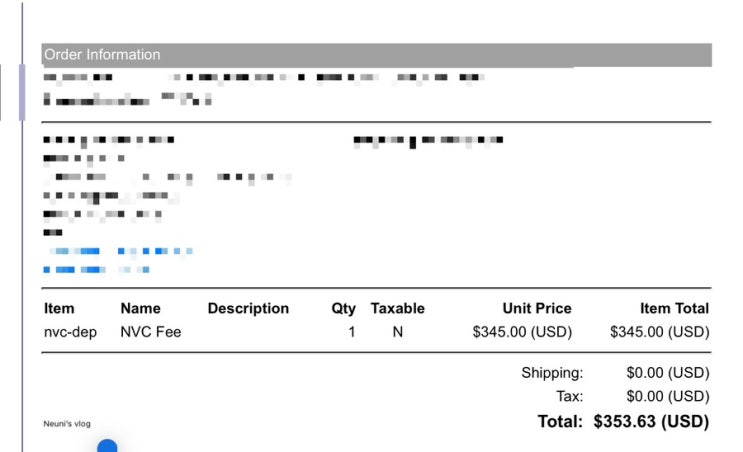The height and width of the screenshot is (452, 743).
Task: Select the Total amount $353.63 (USD)
Action: [x=650, y=421]
